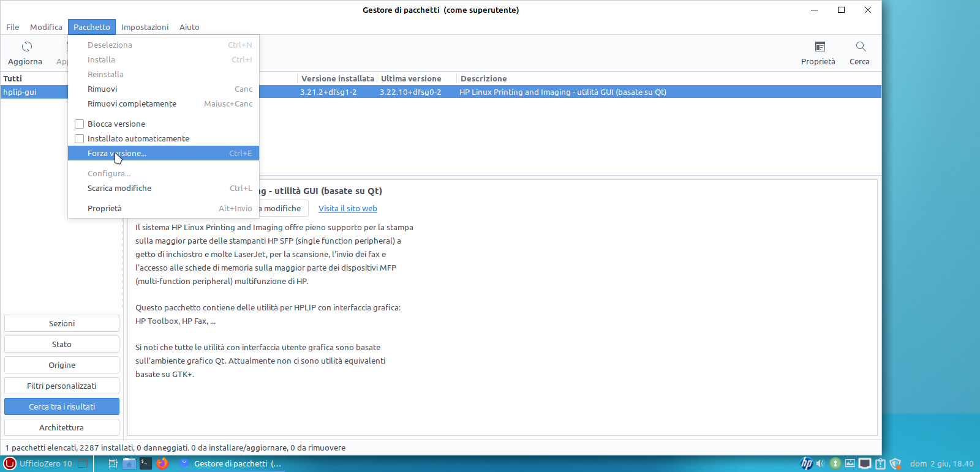Open the UfficioZero 10 start menu
The image size is (980, 472).
pos(37,463)
